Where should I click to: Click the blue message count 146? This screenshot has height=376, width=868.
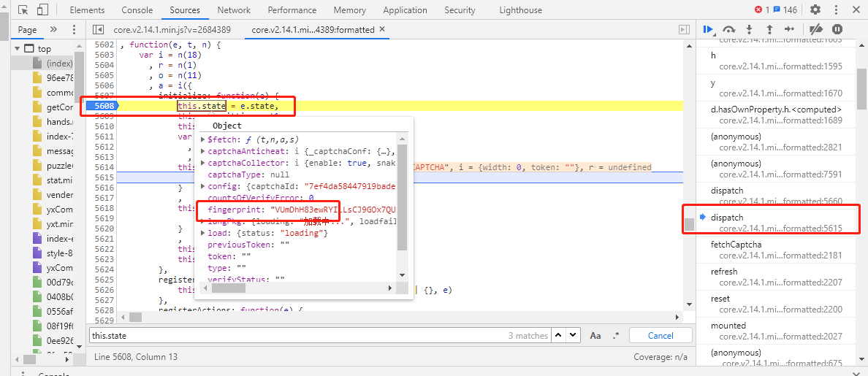[x=785, y=10]
